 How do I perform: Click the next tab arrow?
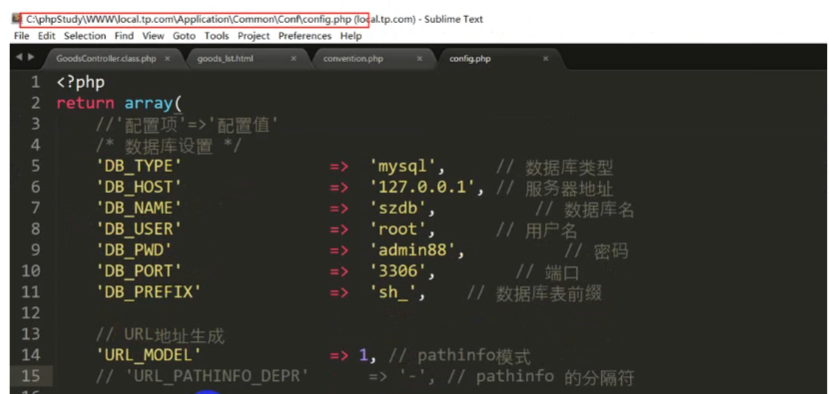coord(31,57)
